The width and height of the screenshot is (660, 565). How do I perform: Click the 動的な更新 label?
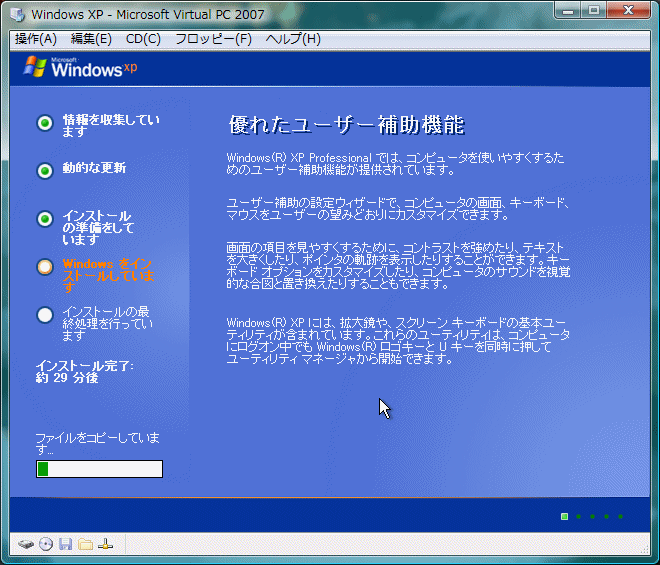94,168
